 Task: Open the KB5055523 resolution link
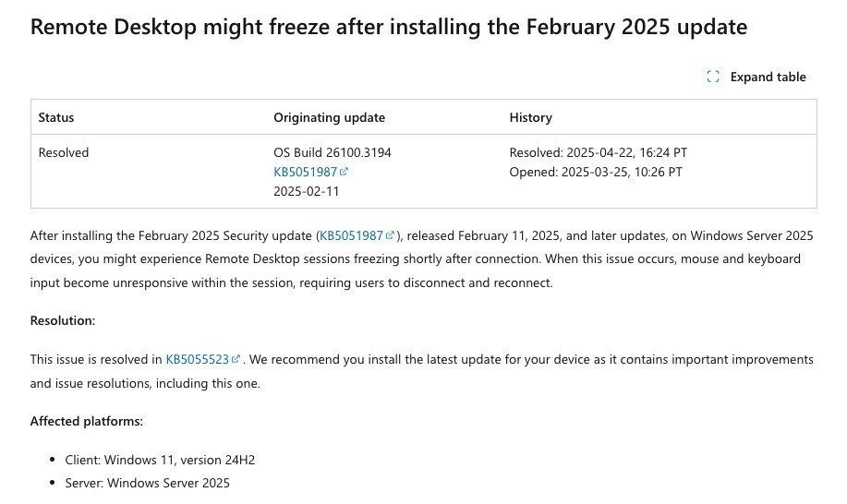pyautogui.click(x=198, y=359)
